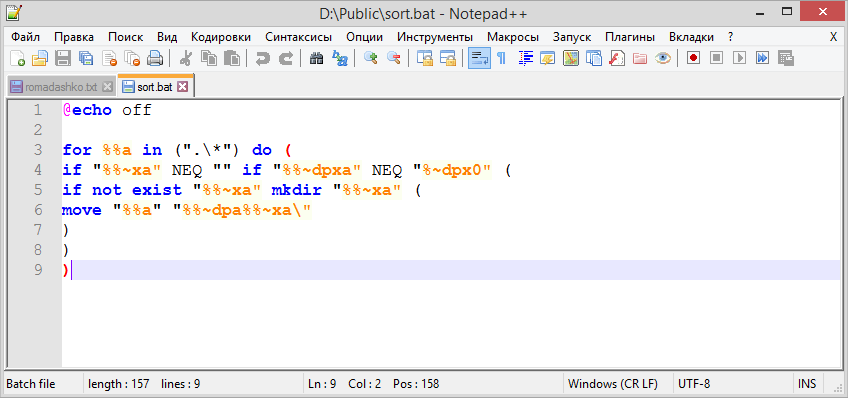Toggle show all characters paragraph icon
This screenshot has height=398, width=848.
[501, 58]
